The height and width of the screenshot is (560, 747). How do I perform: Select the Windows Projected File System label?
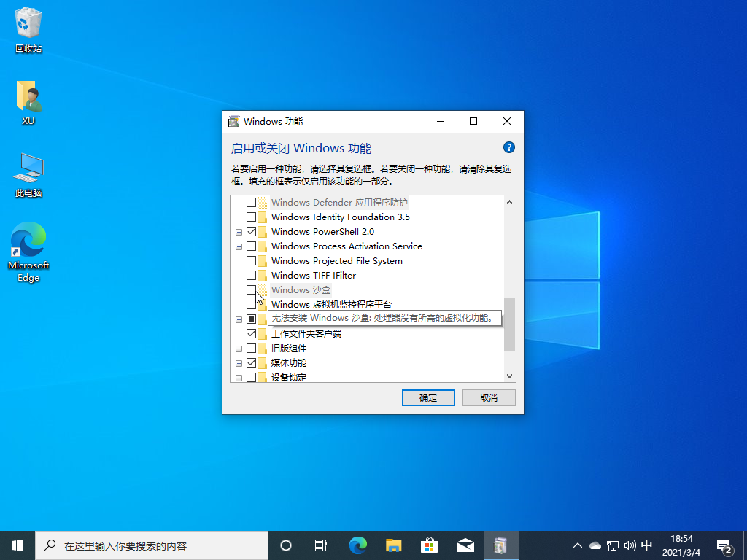coord(337,261)
